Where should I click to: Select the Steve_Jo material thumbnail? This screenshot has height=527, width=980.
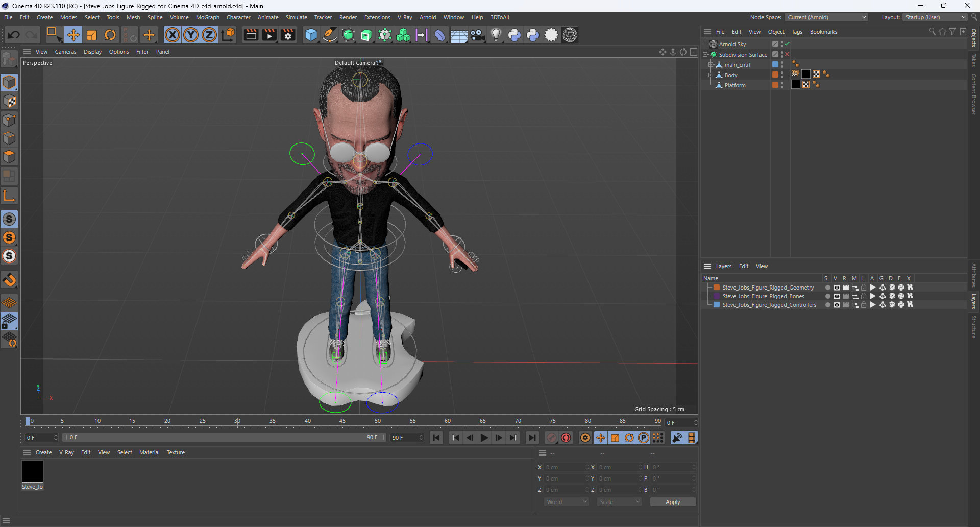pos(32,471)
